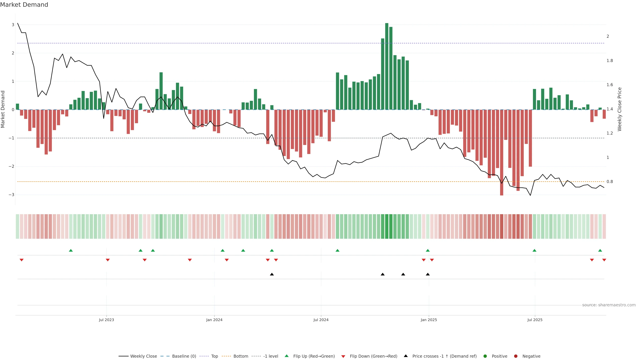The image size is (644, 362).
Task: Click the Jul 2023 x-axis label
Action: [106, 320]
